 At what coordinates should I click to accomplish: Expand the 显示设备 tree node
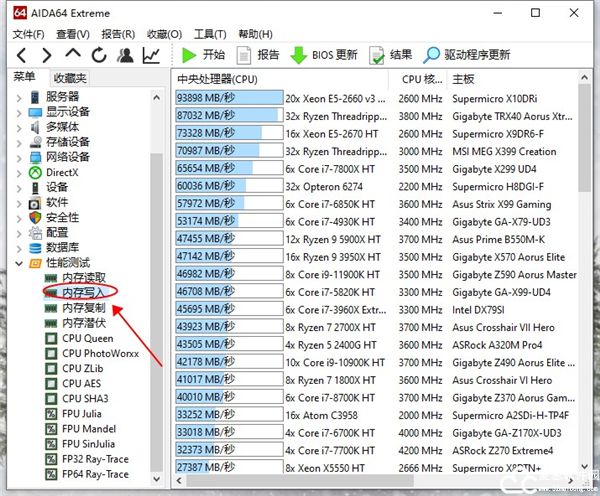click(19, 113)
